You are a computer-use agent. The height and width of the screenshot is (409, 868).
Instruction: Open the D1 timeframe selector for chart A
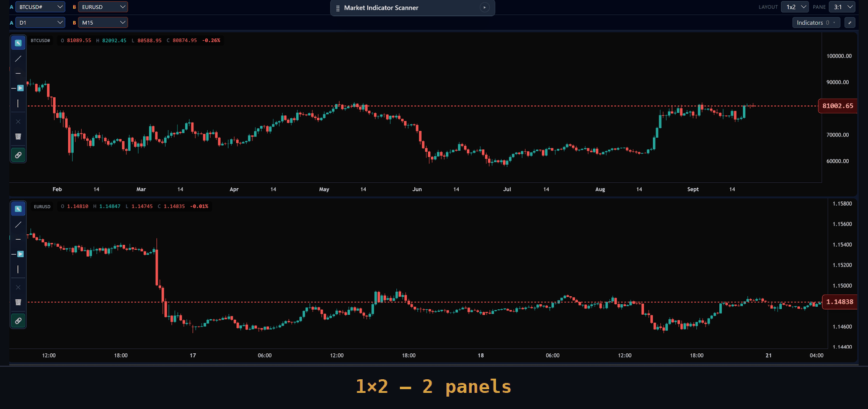(40, 22)
